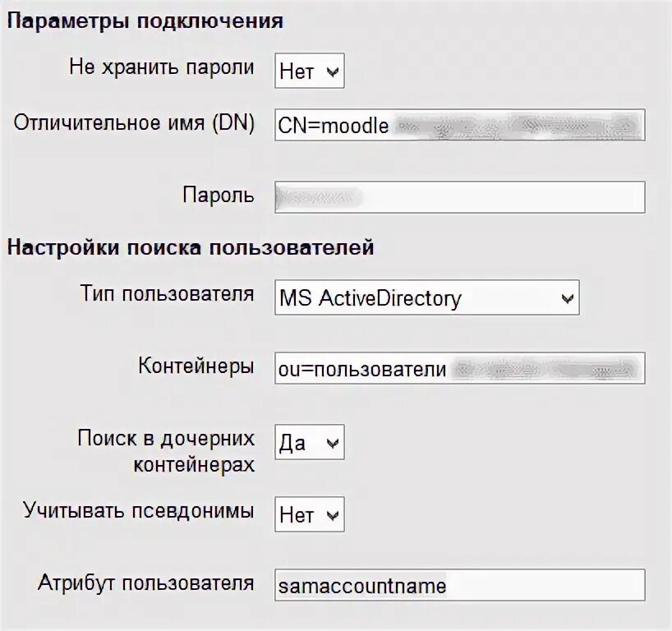Click chevron arrow in 'Учитывать псевдонимы' select
The width and height of the screenshot is (672, 631).
[333, 515]
